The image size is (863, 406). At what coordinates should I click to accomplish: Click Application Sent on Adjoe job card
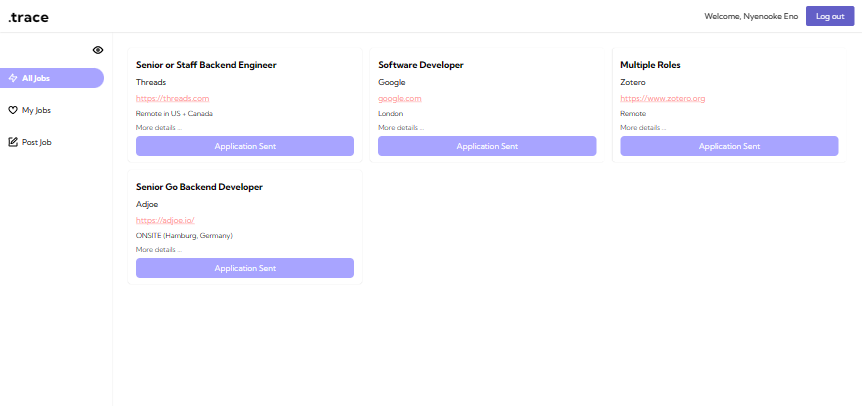[245, 268]
